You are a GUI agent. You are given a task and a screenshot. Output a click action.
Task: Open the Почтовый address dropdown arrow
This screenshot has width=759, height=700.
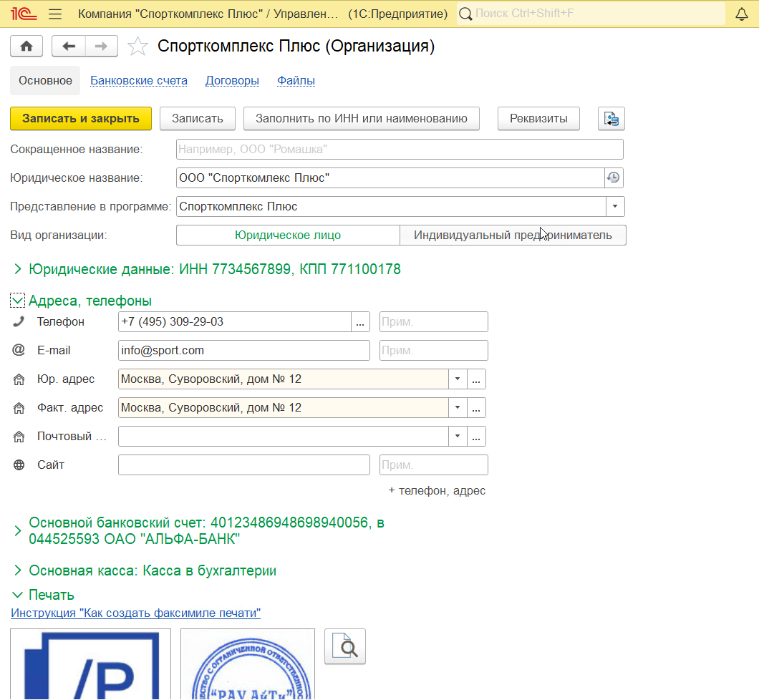pyautogui.click(x=458, y=437)
